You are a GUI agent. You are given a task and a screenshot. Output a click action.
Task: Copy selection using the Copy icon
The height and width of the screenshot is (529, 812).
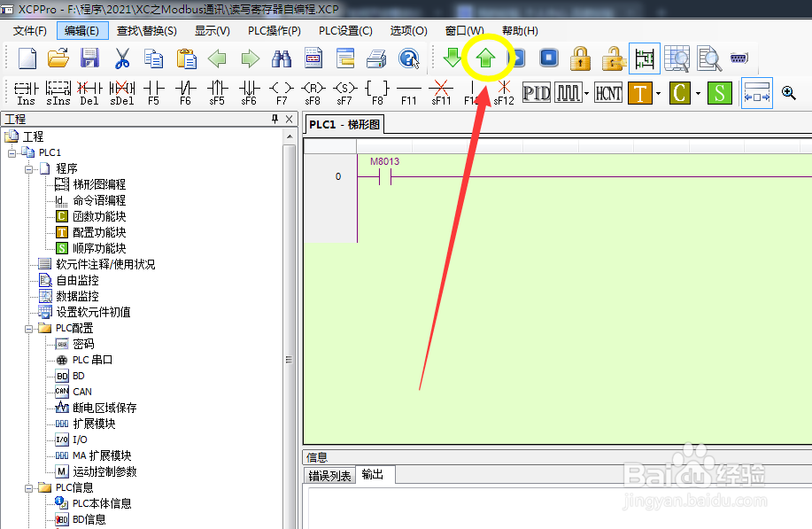153,58
